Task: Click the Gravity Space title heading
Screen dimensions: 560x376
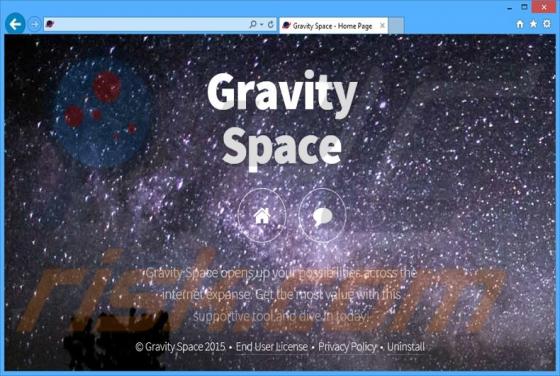Action: click(282, 121)
